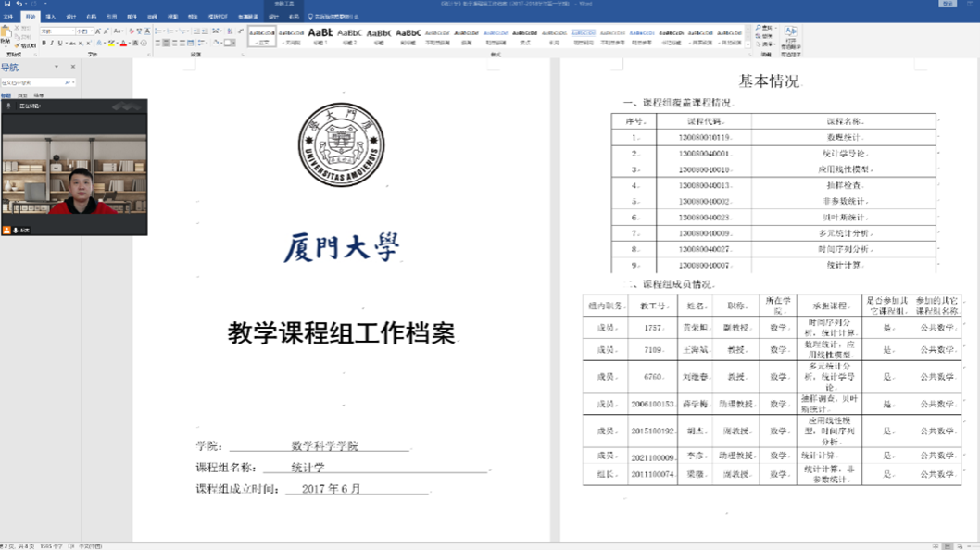Open the navigation pane options dropdown arrow

pos(57,68)
